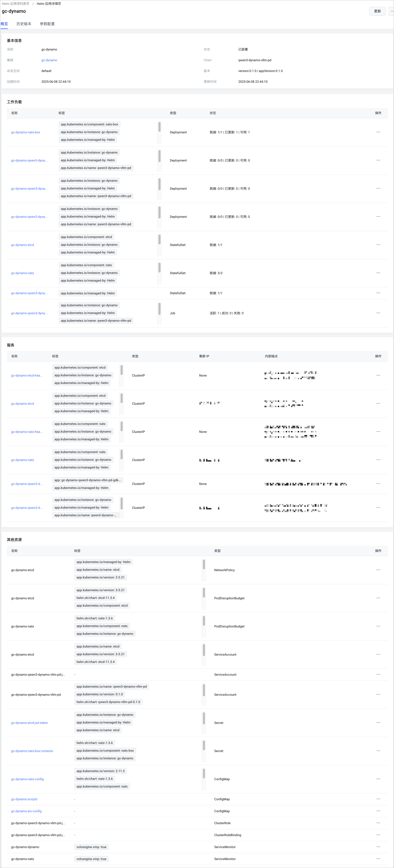Switch to the 历史版本 tab

coord(24,24)
